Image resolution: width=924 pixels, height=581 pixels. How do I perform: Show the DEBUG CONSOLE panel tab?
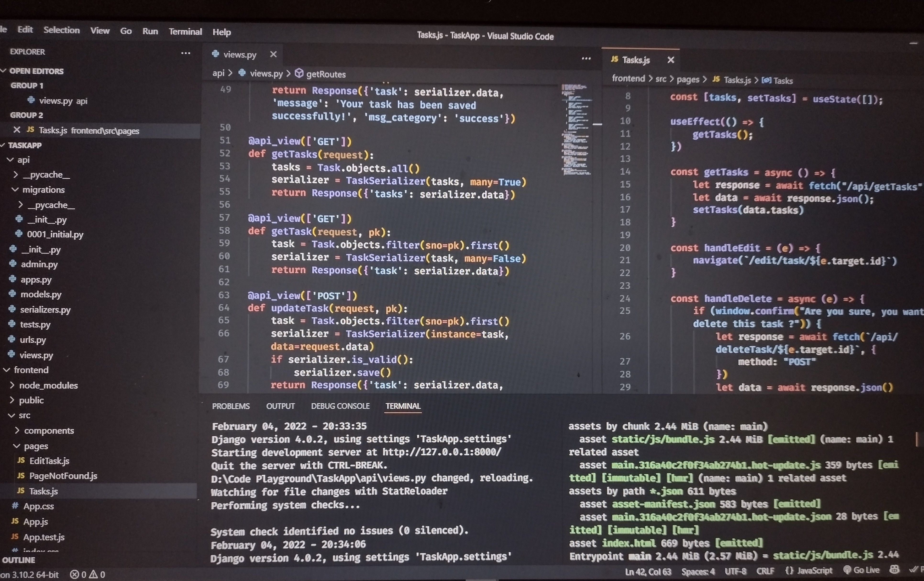pos(340,406)
